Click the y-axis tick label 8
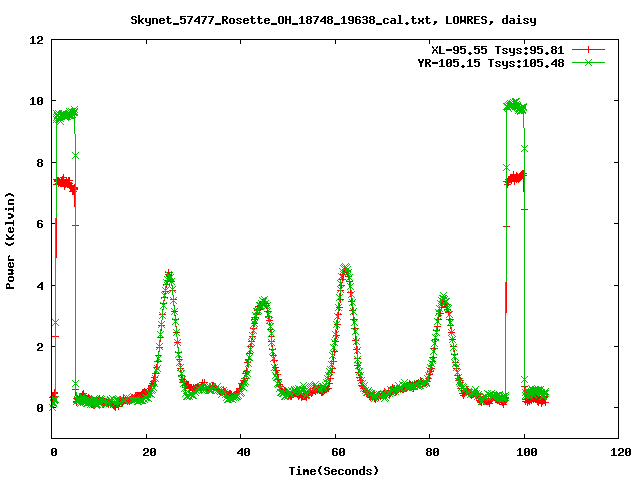Image resolution: width=640 pixels, height=480 pixels. point(40,163)
